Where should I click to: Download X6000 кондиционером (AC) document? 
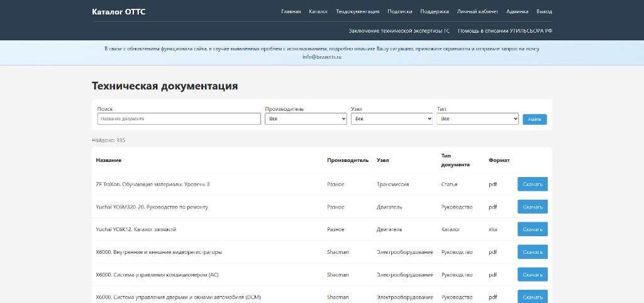(x=533, y=275)
